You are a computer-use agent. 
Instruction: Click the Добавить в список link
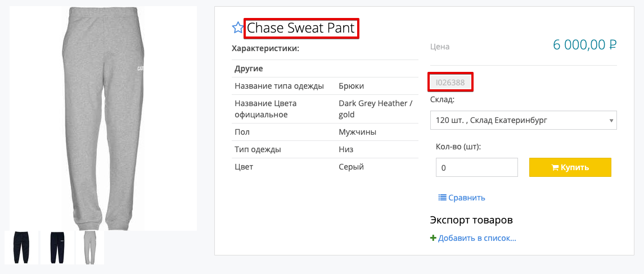tap(477, 238)
